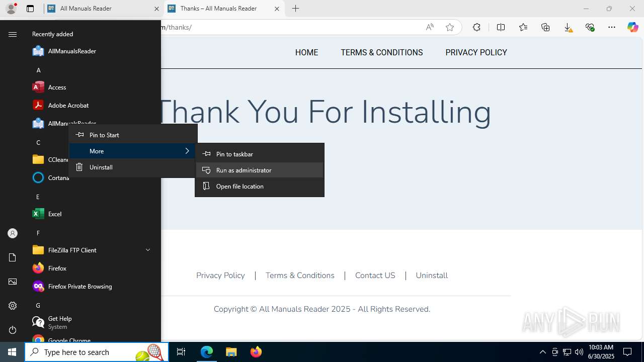The width and height of the screenshot is (644, 362).
Task: Open the Start menu hamburger icon
Action: pyautogui.click(x=13, y=34)
